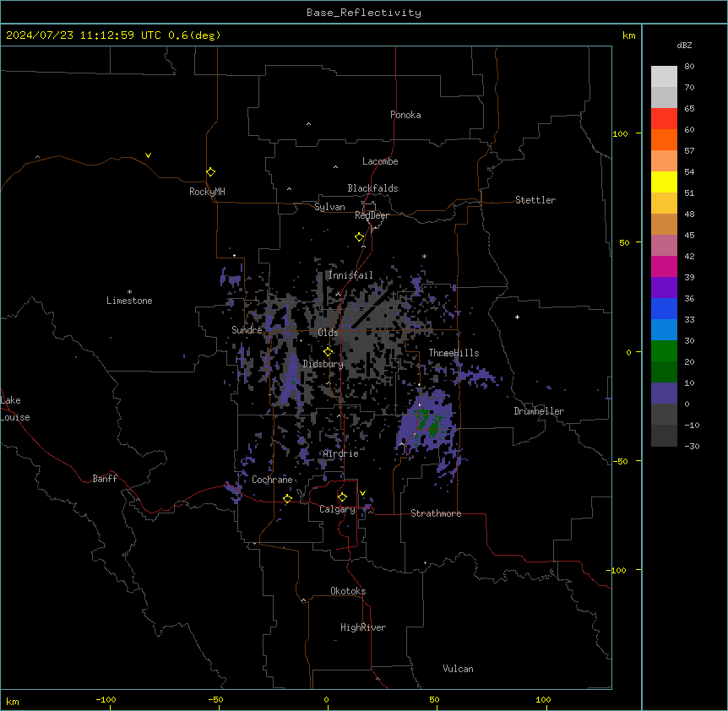Image resolution: width=728 pixels, height=711 pixels.
Task: Select the light gray 70-80 dBZ swatch
Action: pos(664,77)
